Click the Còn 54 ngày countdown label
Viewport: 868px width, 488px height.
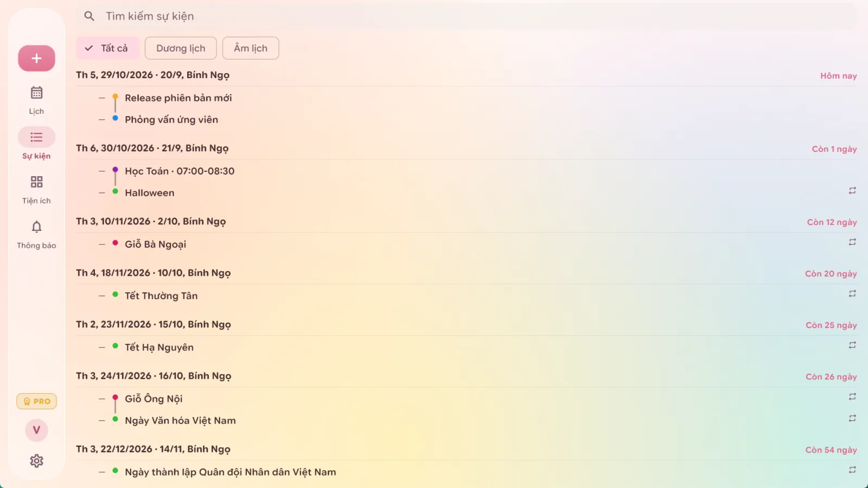[x=831, y=450]
